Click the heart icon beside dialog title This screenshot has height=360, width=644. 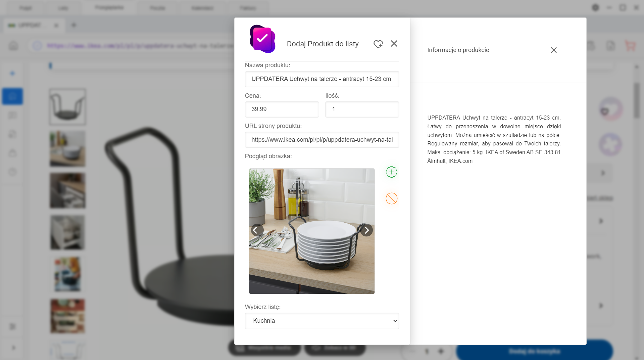coord(378,44)
